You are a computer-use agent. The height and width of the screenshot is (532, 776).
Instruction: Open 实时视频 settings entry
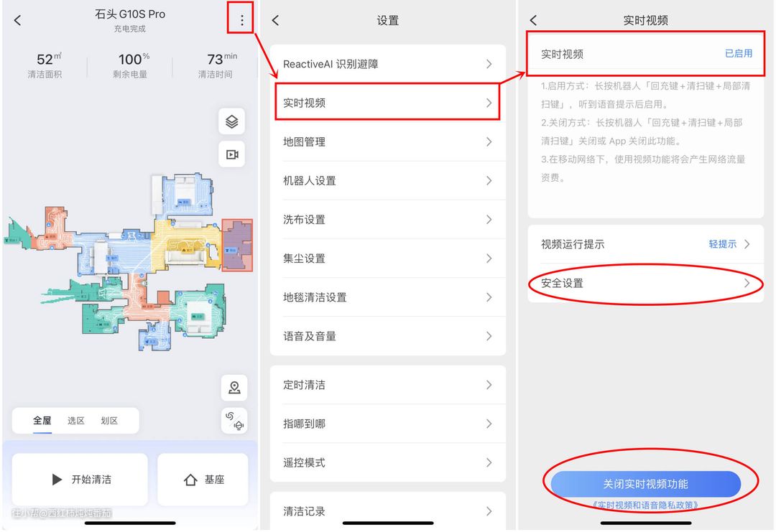387,103
